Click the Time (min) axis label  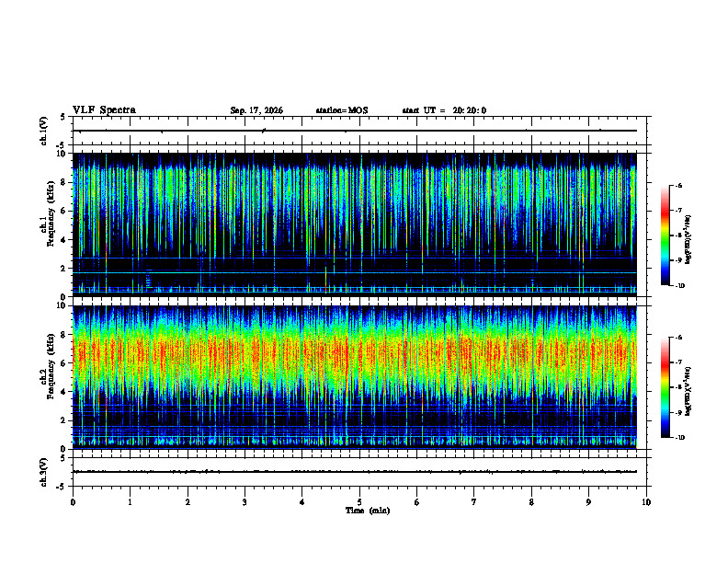(368, 511)
